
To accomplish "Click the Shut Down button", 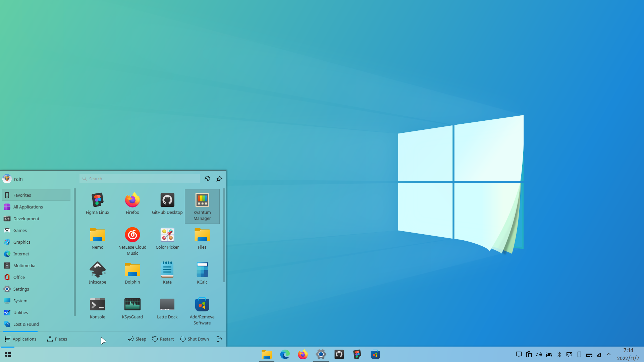I will coord(195,339).
